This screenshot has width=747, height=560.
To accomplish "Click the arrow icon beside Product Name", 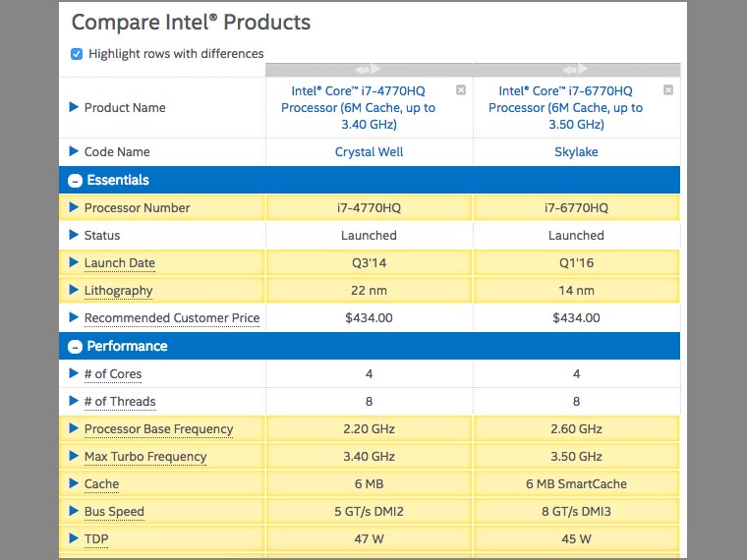I will tap(75, 107).
